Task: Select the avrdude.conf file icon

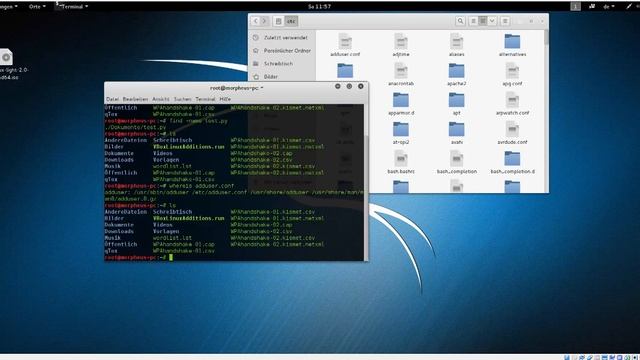Action: coord(512,129)
